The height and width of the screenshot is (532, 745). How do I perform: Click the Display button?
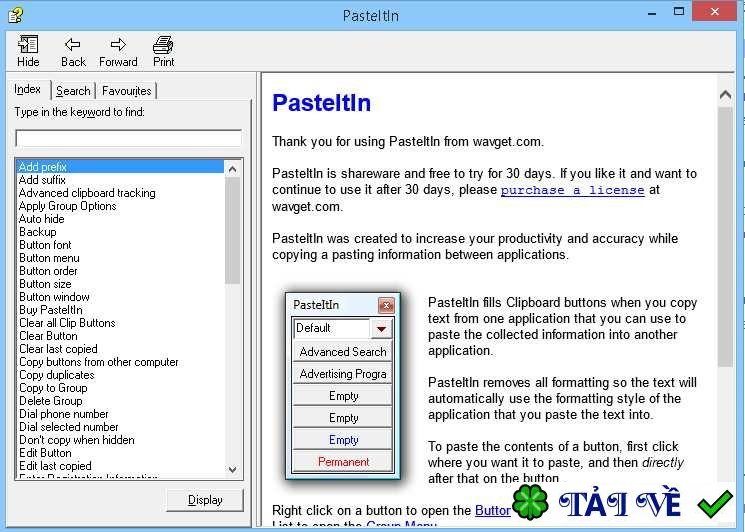(205, 500)
